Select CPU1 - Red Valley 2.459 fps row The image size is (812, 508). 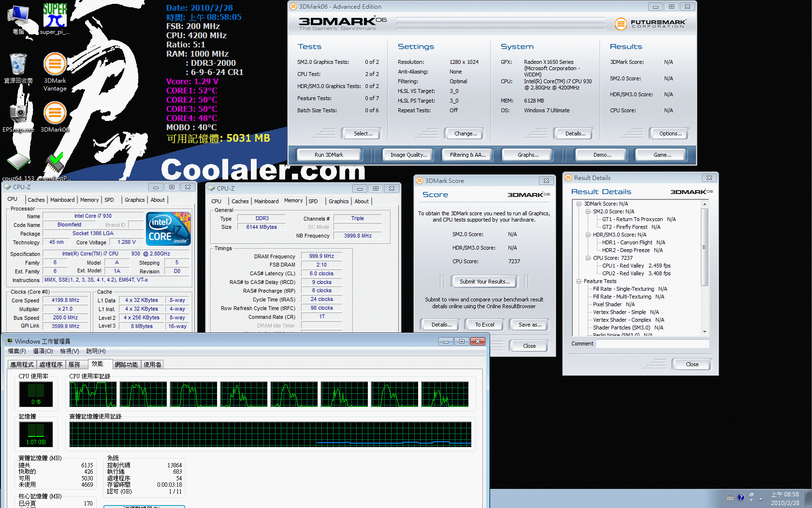coord(637,266)
